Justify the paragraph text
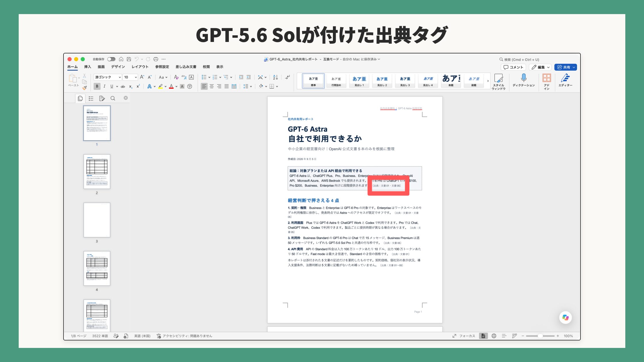 coord(227,86)
